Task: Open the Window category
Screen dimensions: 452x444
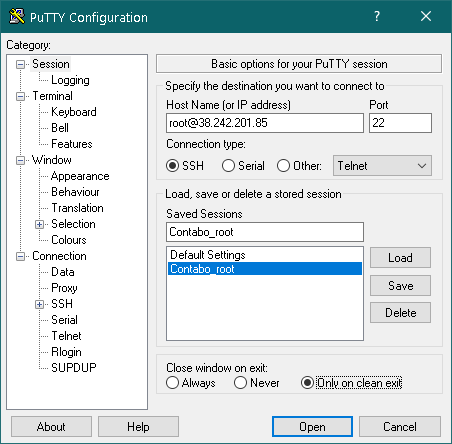Action: [x=52, y=160]
